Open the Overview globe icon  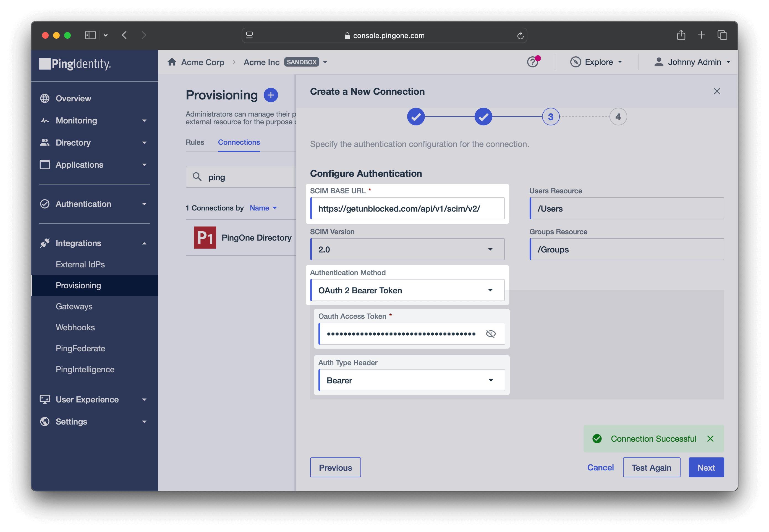45,98
